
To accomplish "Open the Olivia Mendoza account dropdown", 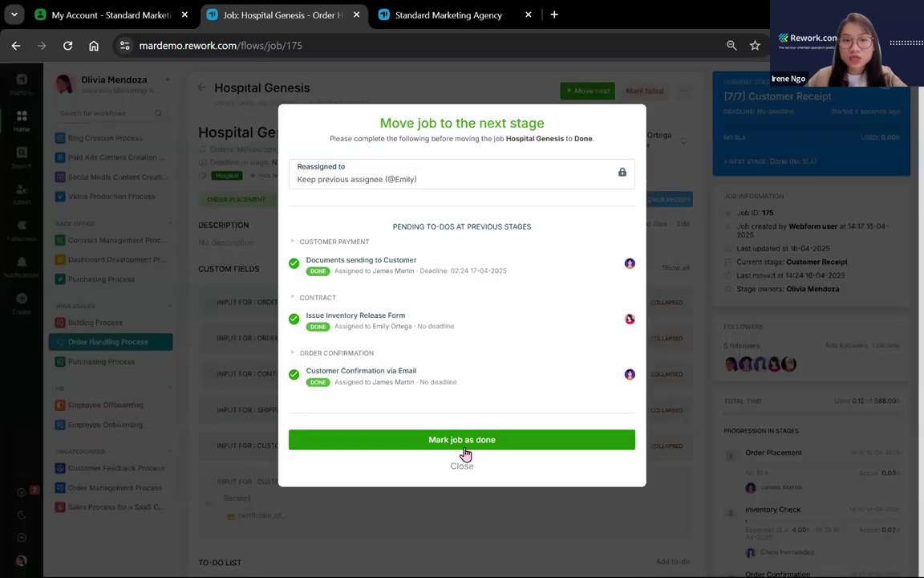I will click(168, 79).
